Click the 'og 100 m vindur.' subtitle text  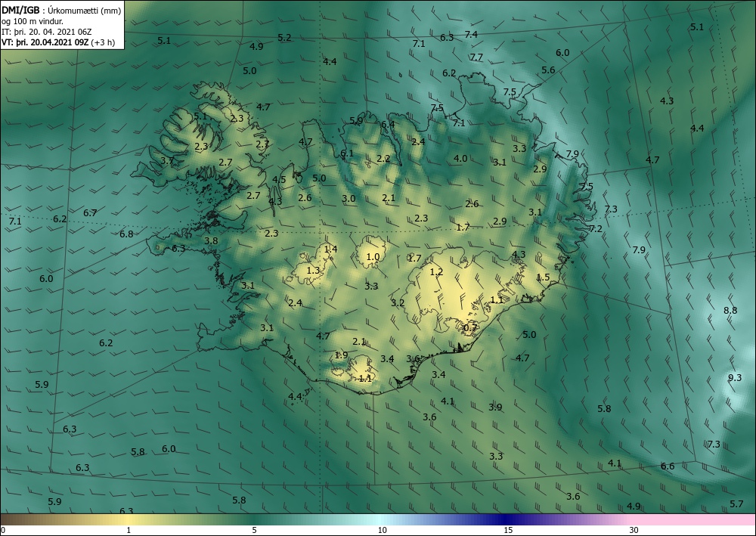pos(33,21)
